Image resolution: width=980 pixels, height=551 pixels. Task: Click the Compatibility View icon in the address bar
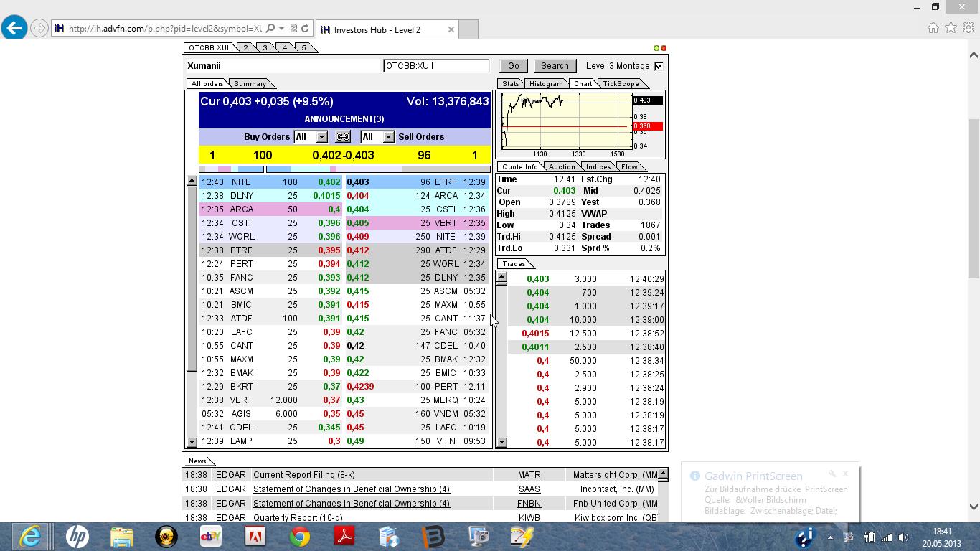pos(293,29)
